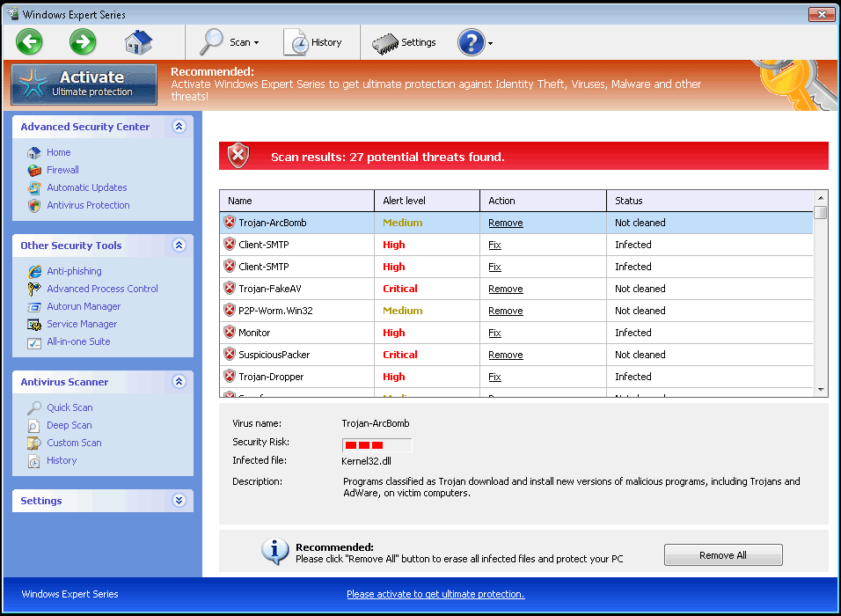The height and width of the screenshot is (616, 841).
Task: Click the 'Please activate to get ultimate protection' link
Action: click(x=435, y=594)
